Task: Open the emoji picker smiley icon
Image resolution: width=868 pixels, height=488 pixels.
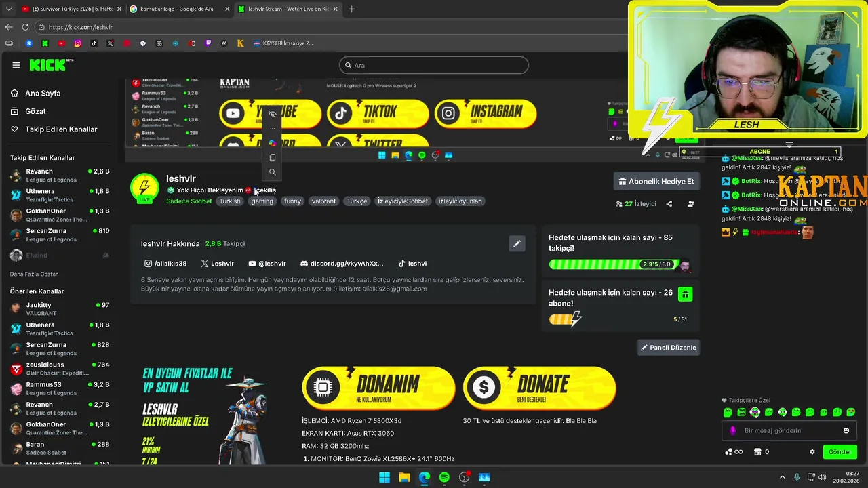Action: 846,430
